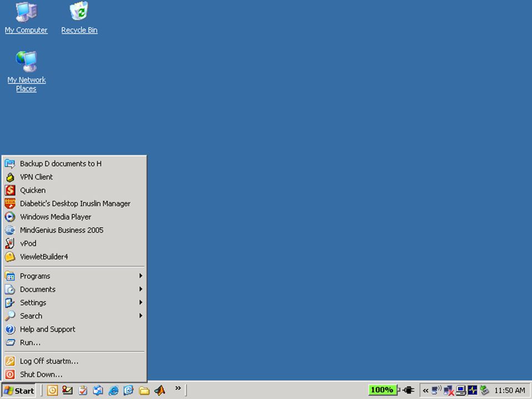Click "MindGenius Business 2005" text

coord(62,230)
